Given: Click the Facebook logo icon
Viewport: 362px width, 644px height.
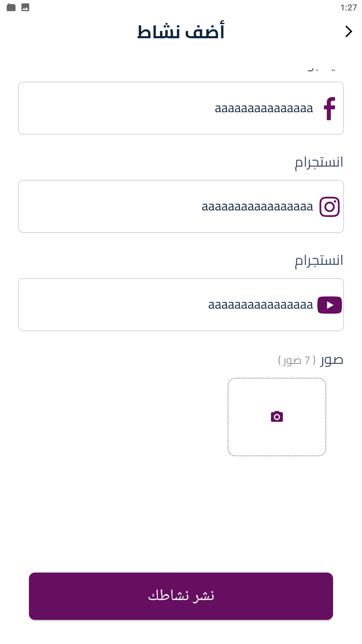Looking at the screenshot, I should point(330,109).
